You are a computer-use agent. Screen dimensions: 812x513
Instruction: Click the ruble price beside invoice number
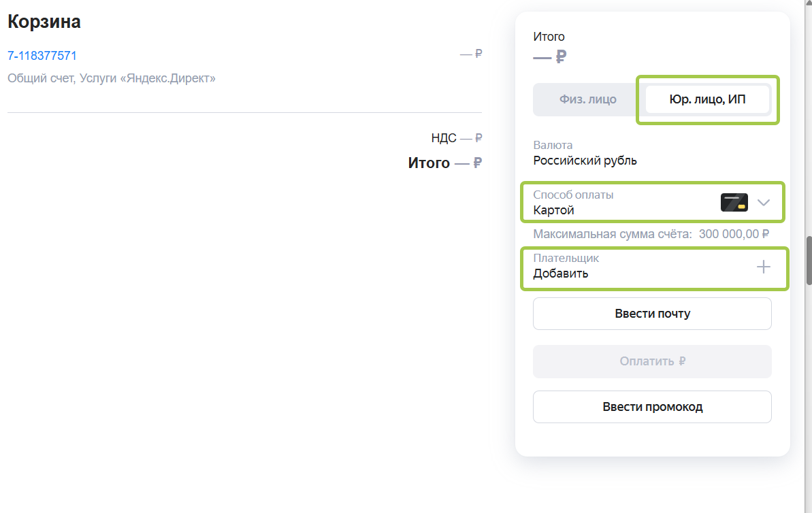tap(471, 54)
